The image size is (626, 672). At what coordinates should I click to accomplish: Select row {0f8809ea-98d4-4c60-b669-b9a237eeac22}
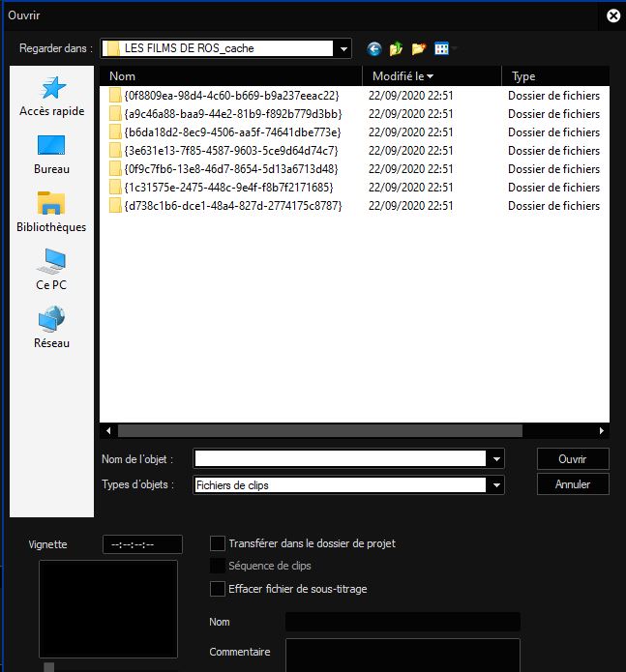click(354, 95)
